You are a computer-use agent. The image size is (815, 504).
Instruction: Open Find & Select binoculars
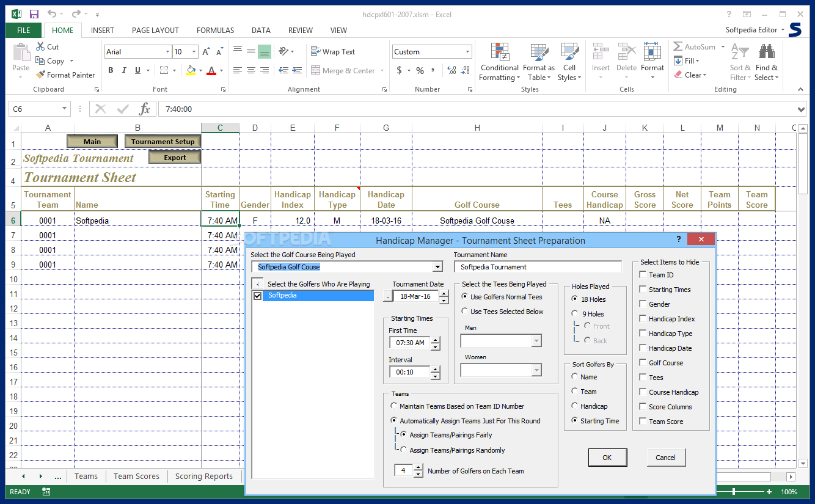point(767,62)
